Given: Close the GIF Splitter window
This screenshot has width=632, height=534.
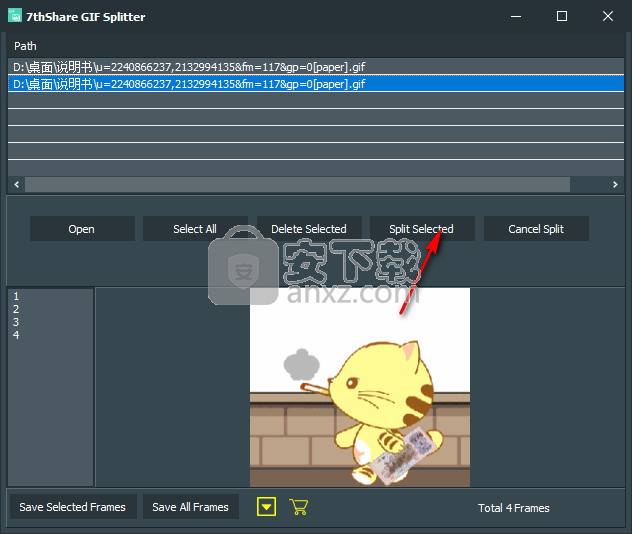Looking at the screenshot, I should (x=607, y=16).
